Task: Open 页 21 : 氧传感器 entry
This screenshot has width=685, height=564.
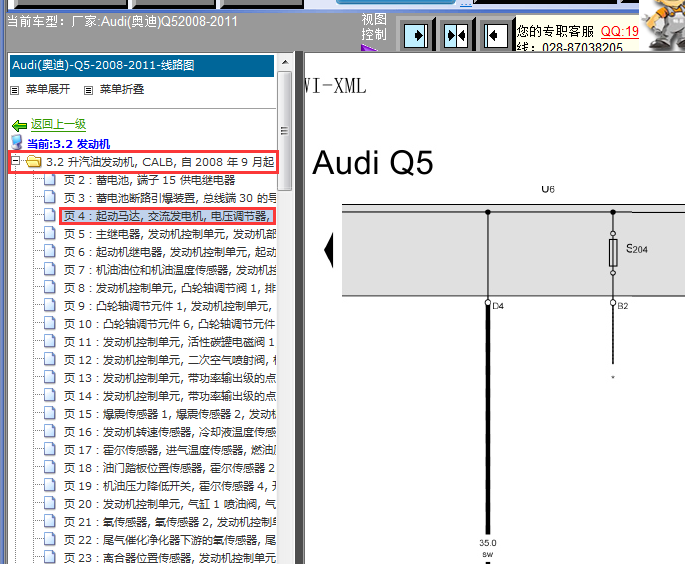Action: [170, 522]
